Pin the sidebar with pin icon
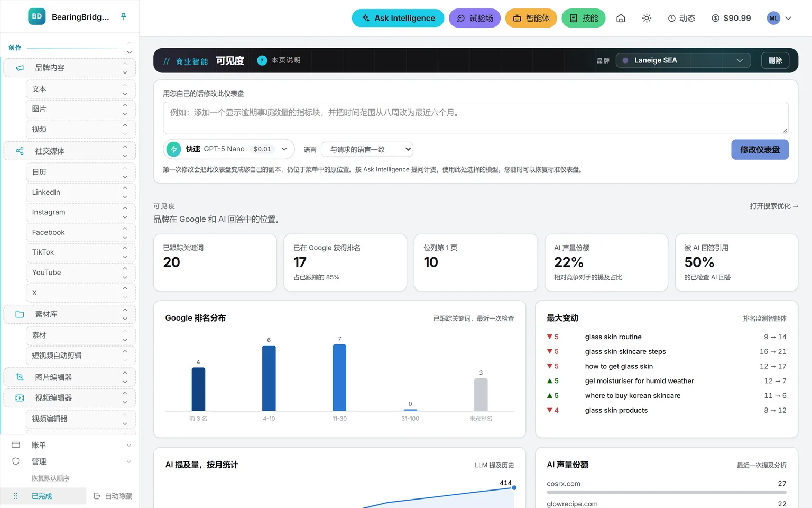 point(124,16)
